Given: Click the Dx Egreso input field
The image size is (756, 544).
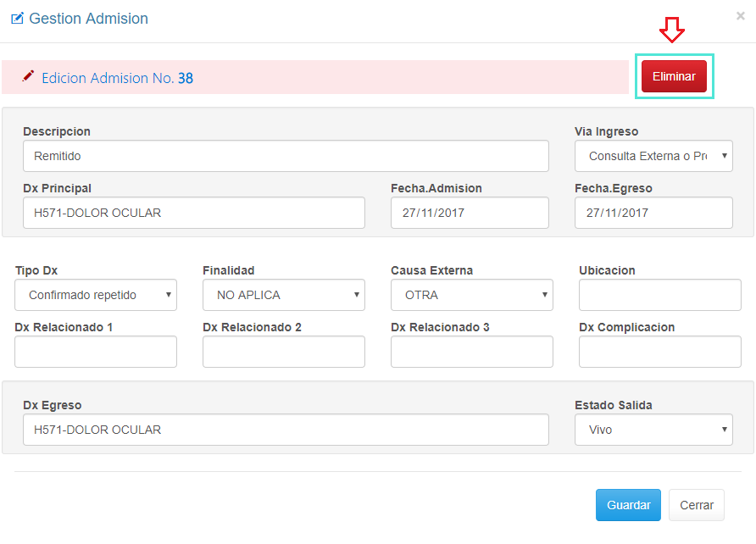Looking at the screenshot, I should (286, 430).
